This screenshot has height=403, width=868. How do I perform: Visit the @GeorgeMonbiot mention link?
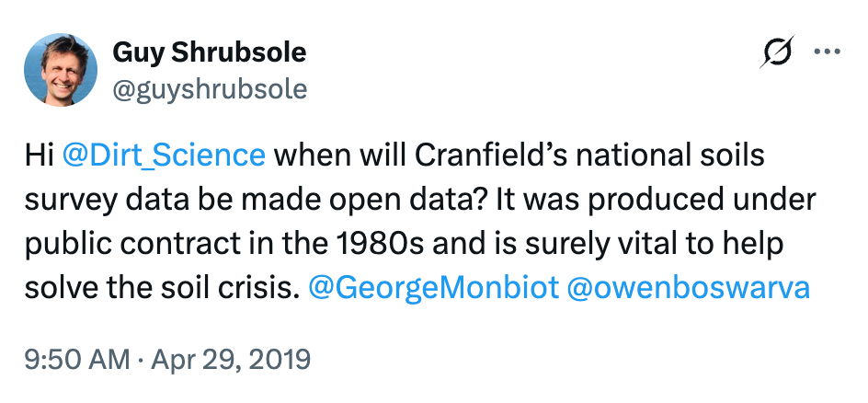[434, 287]
